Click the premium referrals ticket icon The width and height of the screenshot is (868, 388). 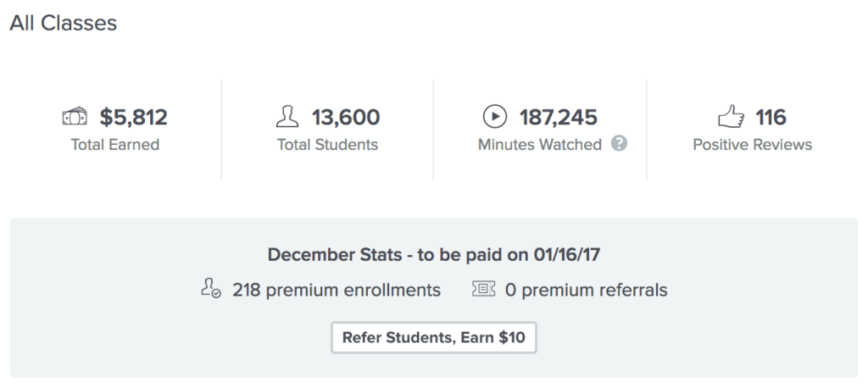coord(482,290)
